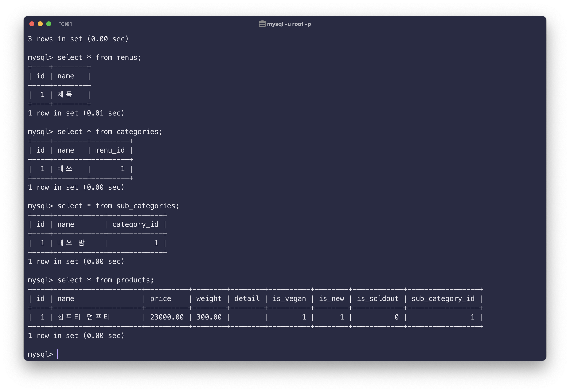Click the ⌥⌘1 shortcut label

point(66,24)
